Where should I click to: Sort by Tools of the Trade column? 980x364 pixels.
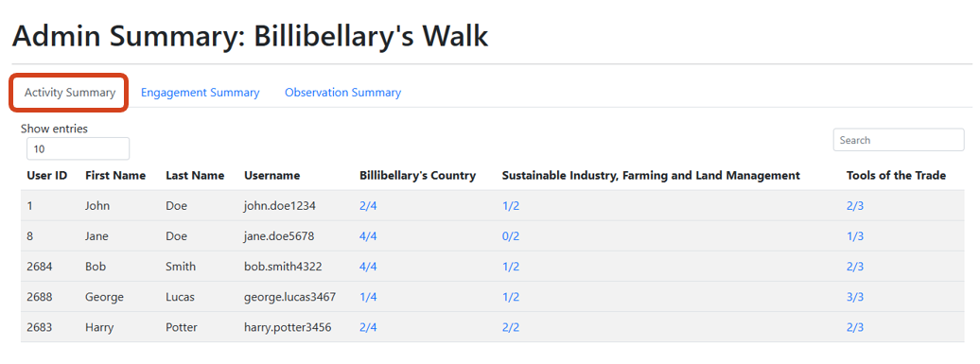click(x=896, y=176)
